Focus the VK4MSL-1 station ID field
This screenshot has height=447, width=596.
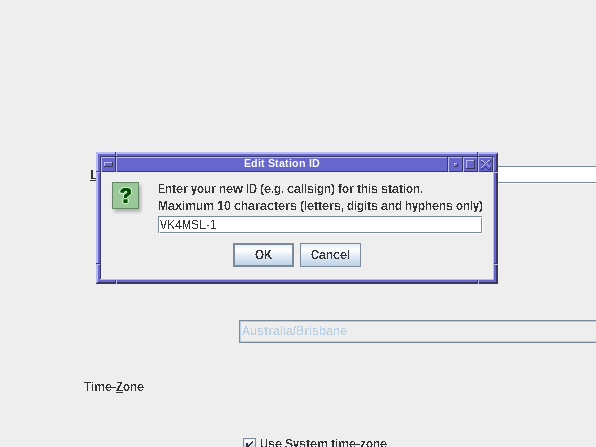point(320,225)
